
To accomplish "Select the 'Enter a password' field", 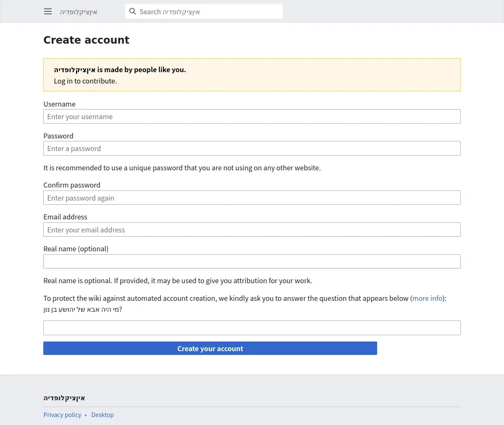I will 252,149.
